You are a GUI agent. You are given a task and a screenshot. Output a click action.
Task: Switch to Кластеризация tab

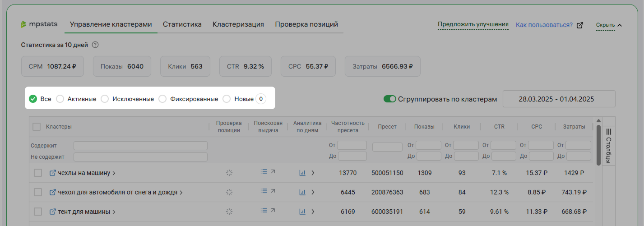238,24
